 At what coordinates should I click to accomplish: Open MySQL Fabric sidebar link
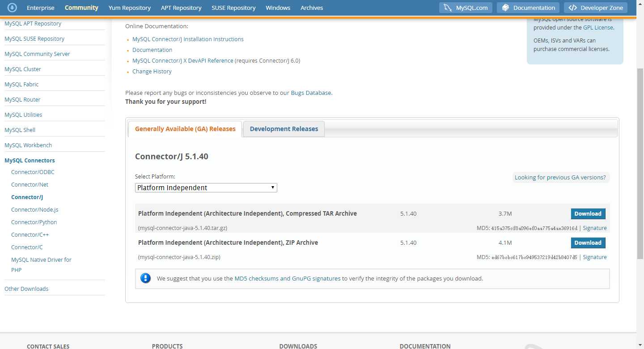pyautogui.click(x=21, y=84)
